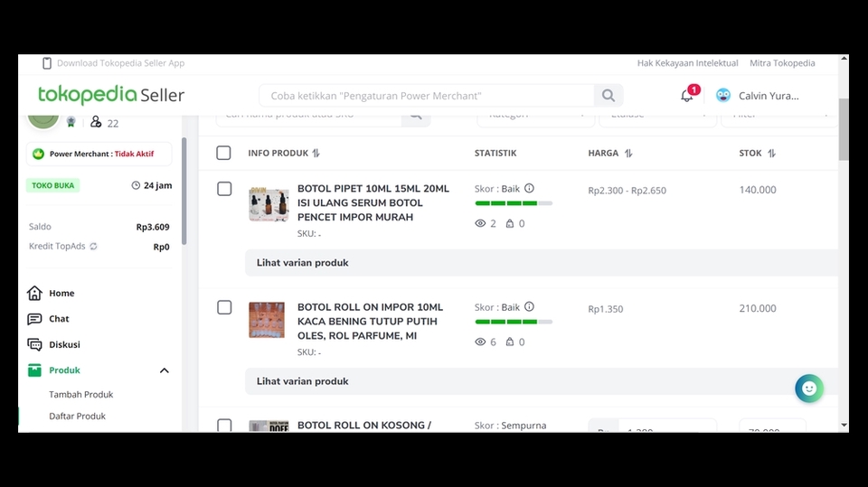Expand Lihat varian produk for Botol Roll On Impor
Viewport: 868px width, 487px height.
point(542,381)
